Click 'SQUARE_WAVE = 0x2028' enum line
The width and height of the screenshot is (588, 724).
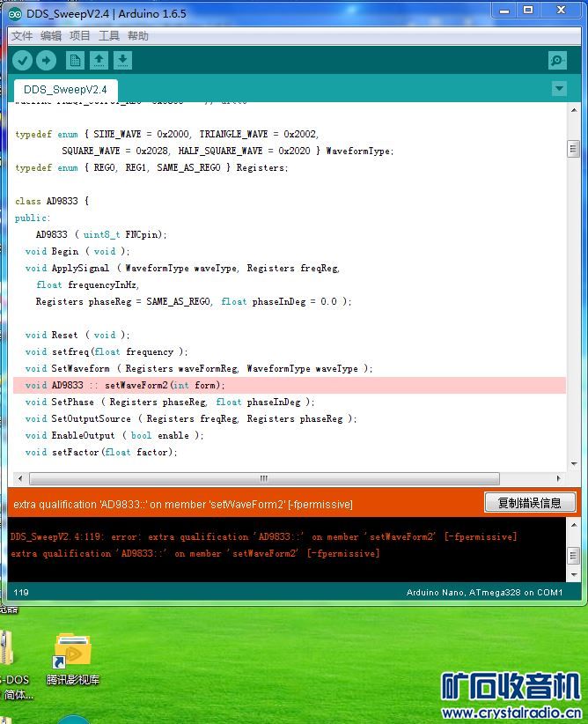[228, 151]
